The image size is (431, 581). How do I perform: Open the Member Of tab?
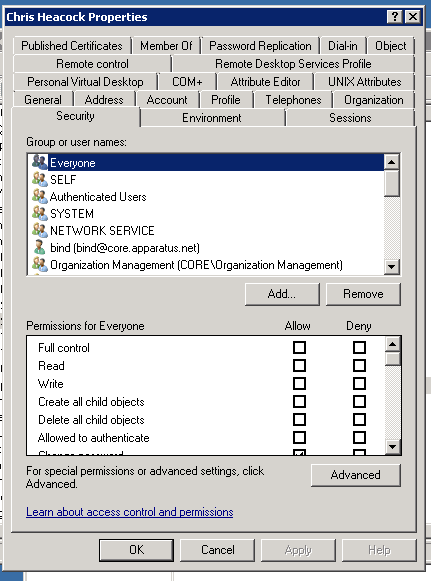tap(166, 46)
